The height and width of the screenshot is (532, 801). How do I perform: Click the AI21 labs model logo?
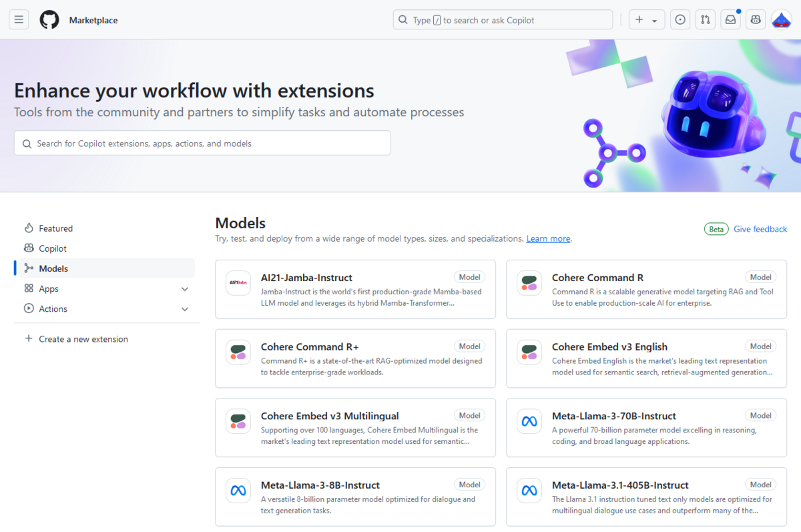pos(238,282)
